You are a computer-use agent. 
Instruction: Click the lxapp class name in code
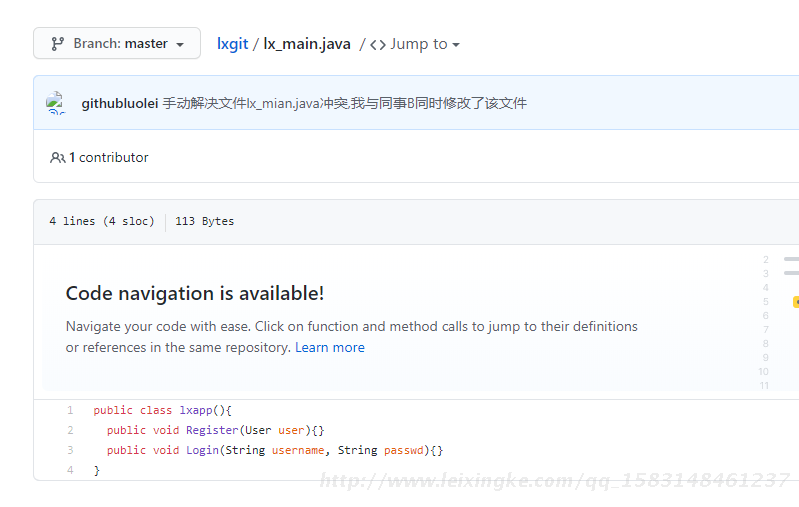(196, 410)
